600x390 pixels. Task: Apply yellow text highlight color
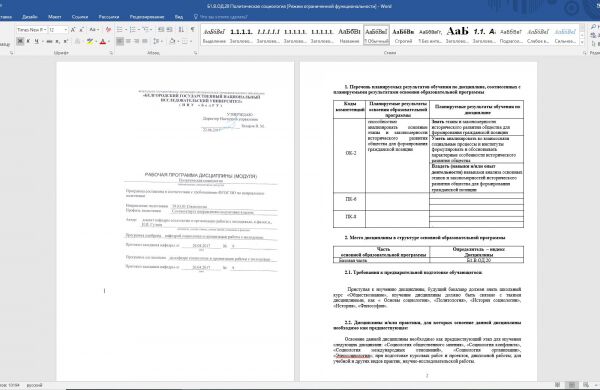[x=90, y=41]
